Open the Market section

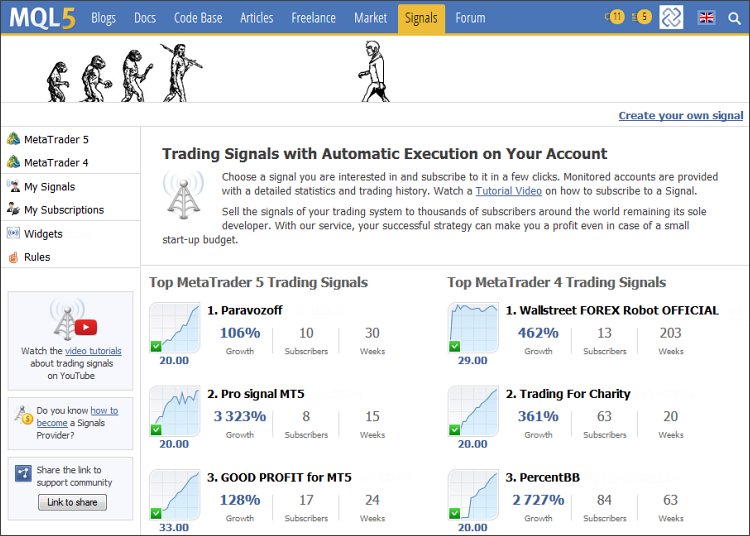coord(371,18)
